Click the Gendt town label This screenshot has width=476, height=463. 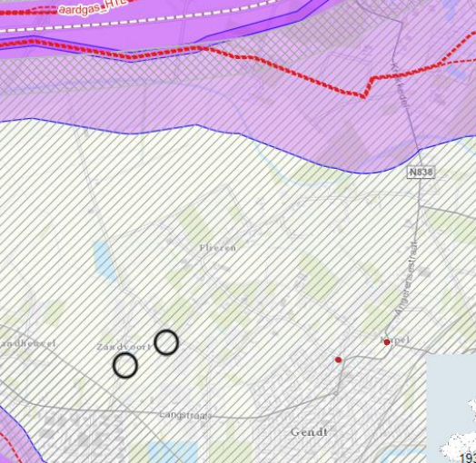click(310, 432)
